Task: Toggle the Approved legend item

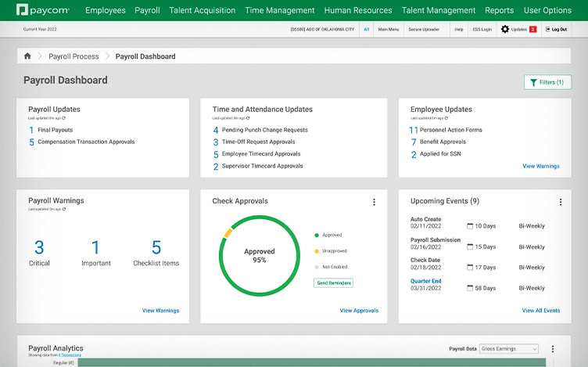Action: click(328, 235)
